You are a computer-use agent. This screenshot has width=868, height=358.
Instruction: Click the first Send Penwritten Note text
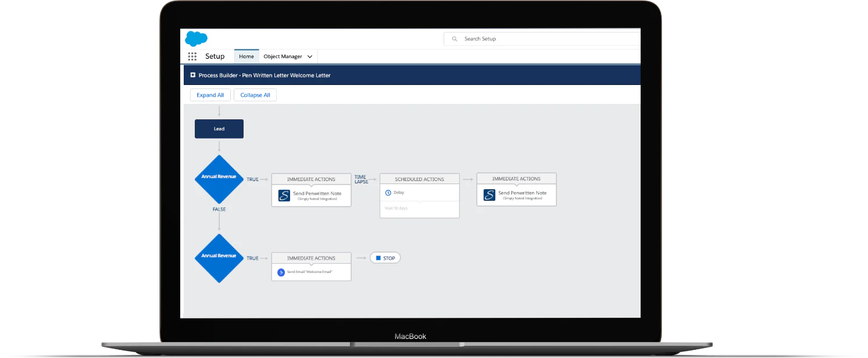coord(317,193)
